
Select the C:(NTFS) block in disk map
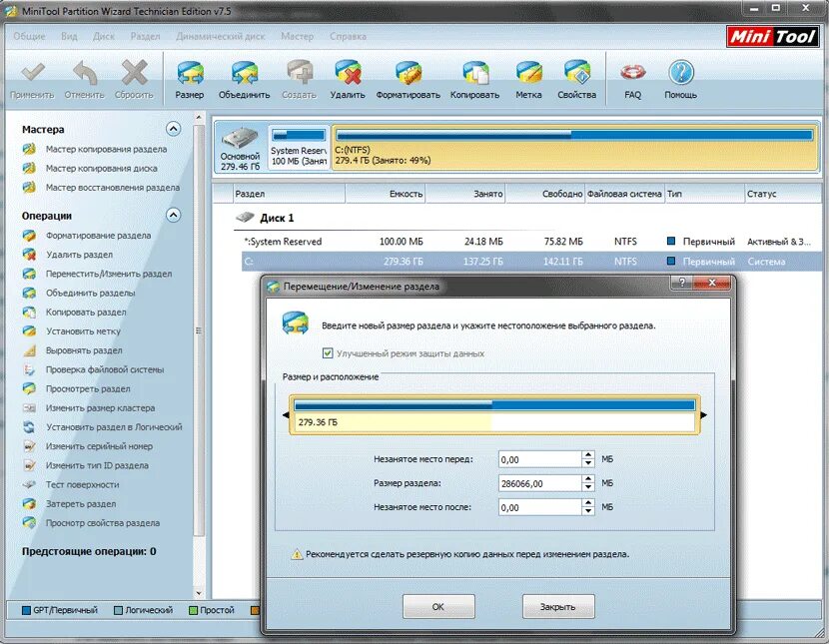click(x=574, y=148)
